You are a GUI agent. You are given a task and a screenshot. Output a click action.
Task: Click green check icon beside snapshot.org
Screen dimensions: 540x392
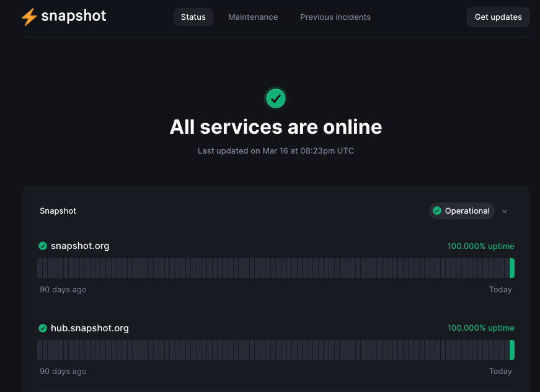(43, 246)
